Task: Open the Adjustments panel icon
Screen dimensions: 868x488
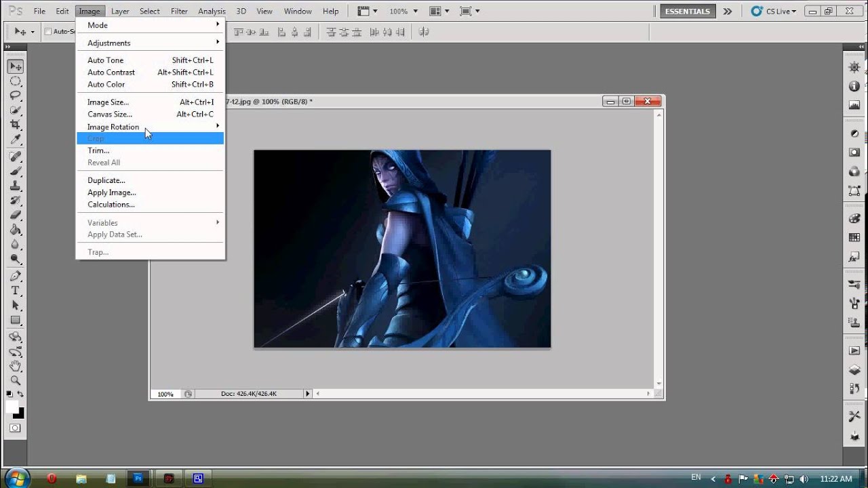Action: click(854, 134)
